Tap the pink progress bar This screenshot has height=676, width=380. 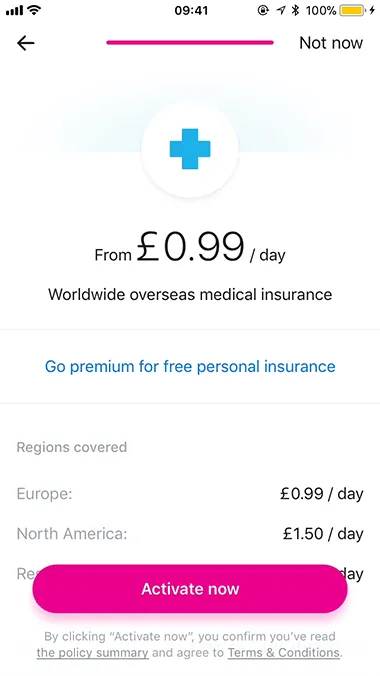[x=190, y=43]
